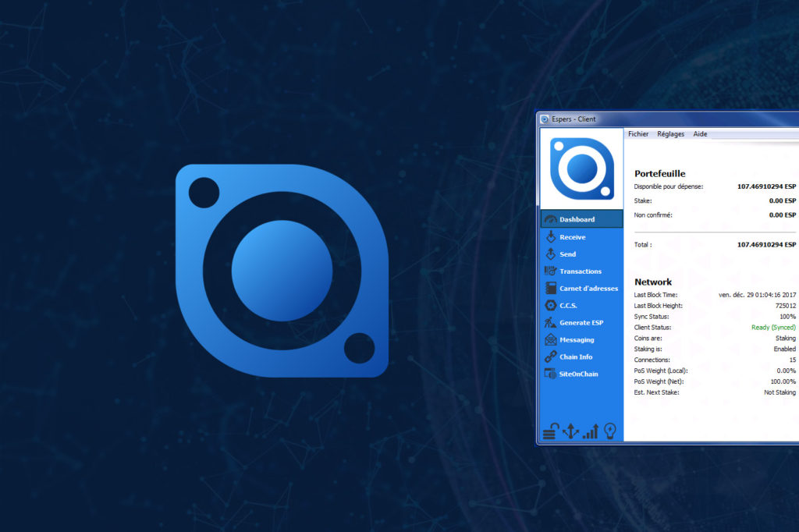Click the Last Block Time date value

tap(757, 295)
